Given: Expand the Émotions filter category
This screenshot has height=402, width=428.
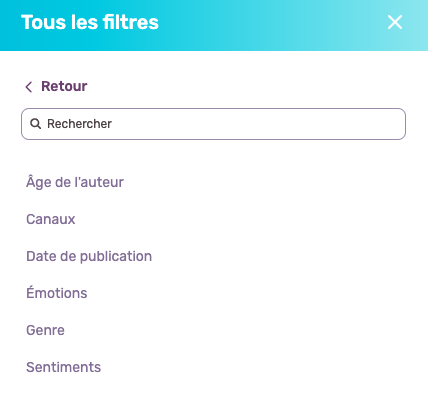Looking at the screenshot, I should tap(57, 293).
